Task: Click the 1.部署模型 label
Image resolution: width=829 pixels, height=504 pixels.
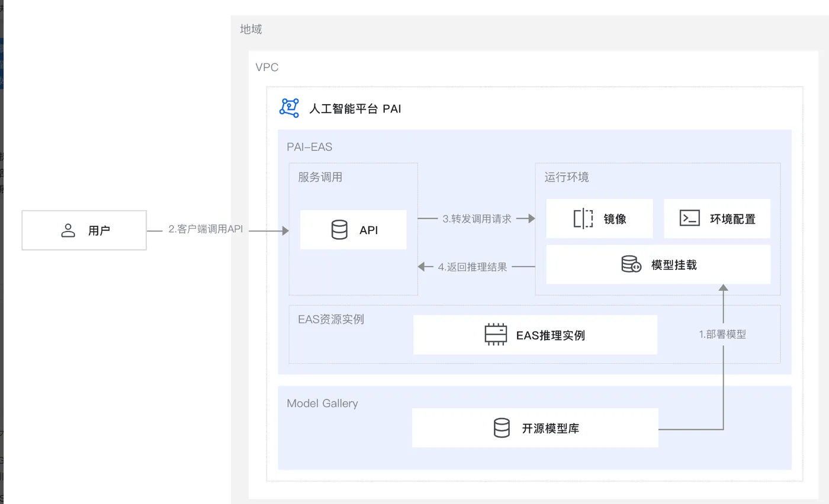Action: pyautogui.click(x=722, y=334)
